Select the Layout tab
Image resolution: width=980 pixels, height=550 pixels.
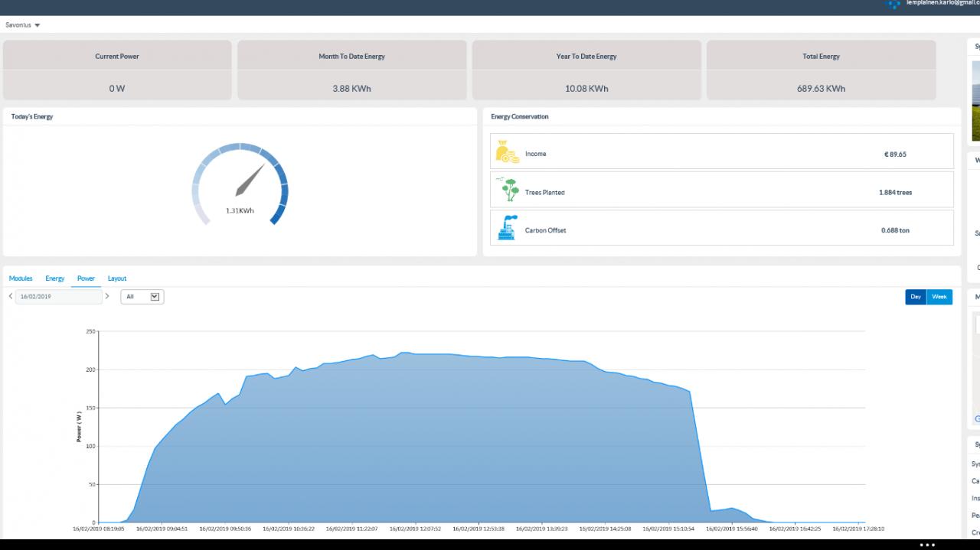(x=117, y=278)
